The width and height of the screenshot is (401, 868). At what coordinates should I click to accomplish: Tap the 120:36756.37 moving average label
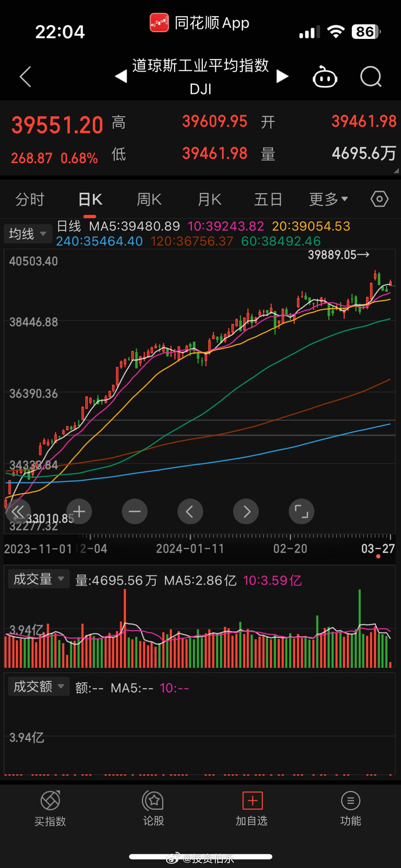click(x=192, y=241)
